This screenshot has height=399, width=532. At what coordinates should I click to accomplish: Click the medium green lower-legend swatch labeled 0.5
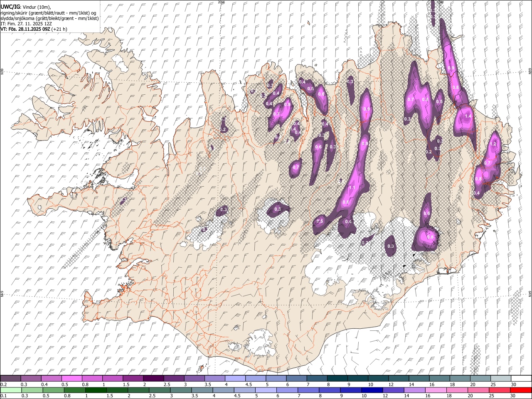tap(53, 390)
